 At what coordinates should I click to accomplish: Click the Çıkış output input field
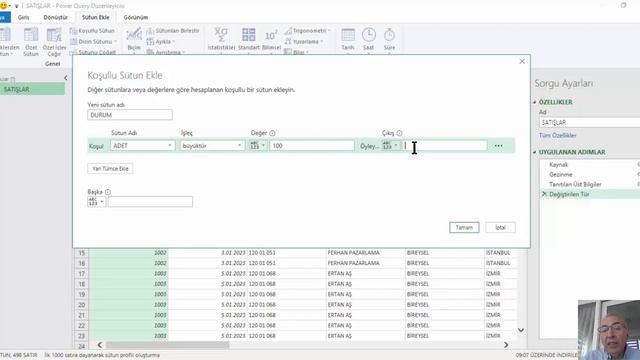(444, 146)
